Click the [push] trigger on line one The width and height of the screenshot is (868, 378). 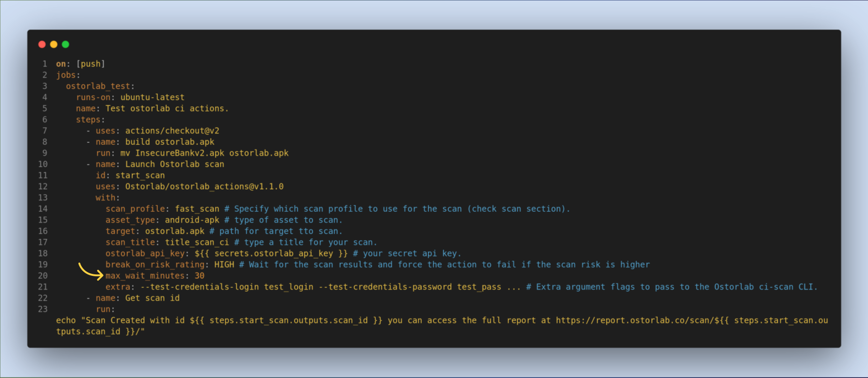pos(91,64)
